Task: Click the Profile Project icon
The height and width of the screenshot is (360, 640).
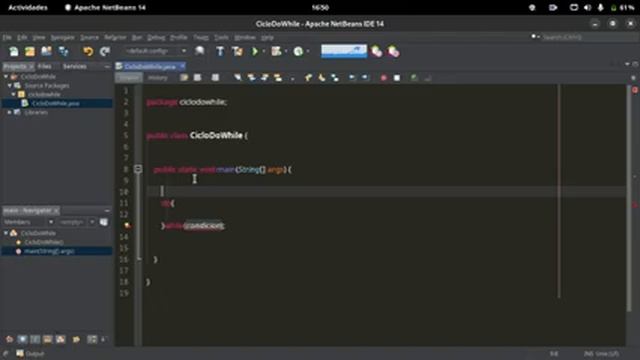Action: [298, 51]
